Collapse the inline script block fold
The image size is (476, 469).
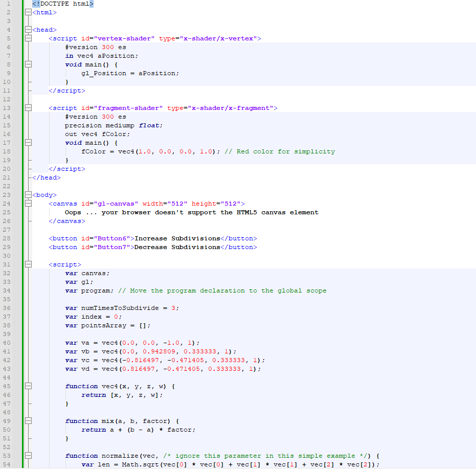pos(28,264)
